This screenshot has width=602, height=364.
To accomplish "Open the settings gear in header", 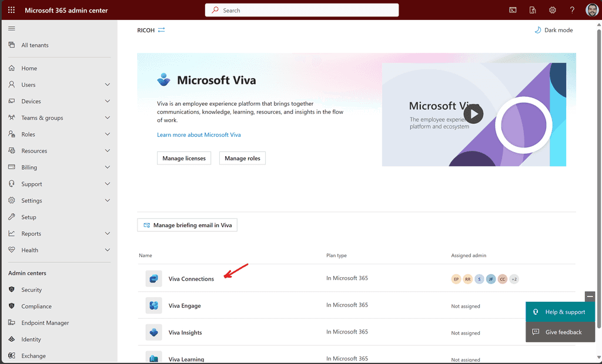I will (x=552, y=10).
